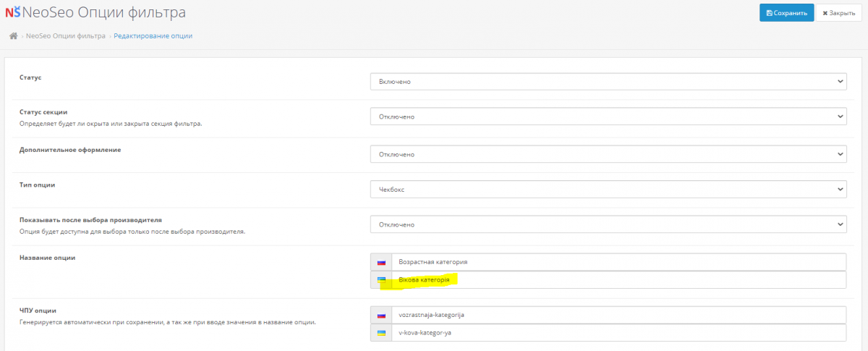Viewport: 868px width, 351px height.
Task: Click the v-kova-kategor-ya URL field
Action: (618, 333)
